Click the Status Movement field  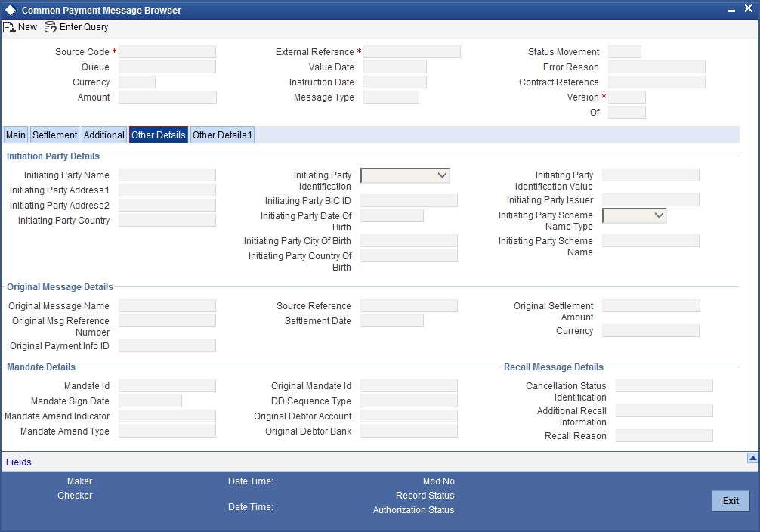(625, 52)
